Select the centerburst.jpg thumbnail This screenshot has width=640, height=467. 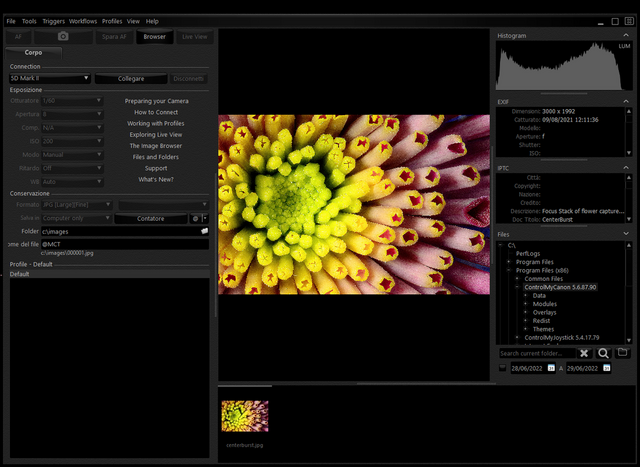pos(245,416)
